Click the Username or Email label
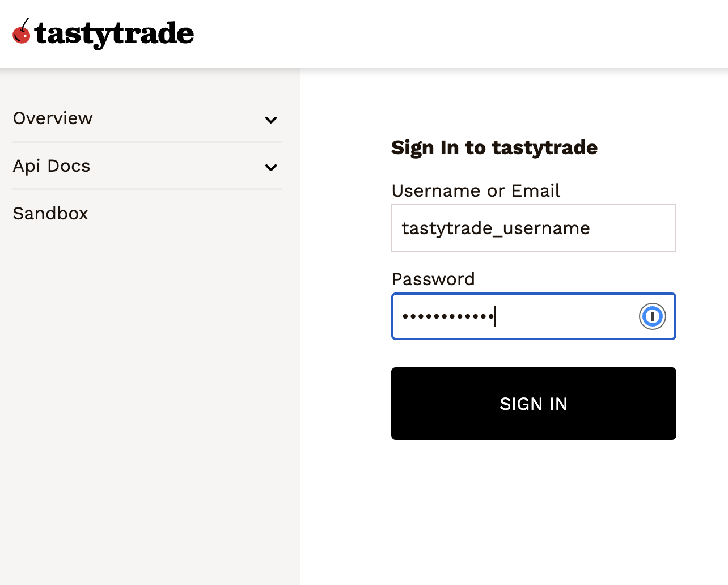Image resolution: width=728 pixels, height=585 pixels. [x=475, y=191]
